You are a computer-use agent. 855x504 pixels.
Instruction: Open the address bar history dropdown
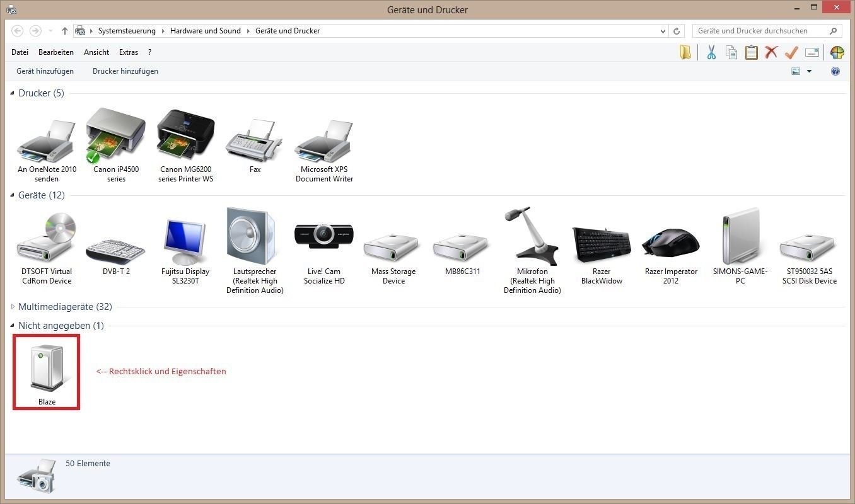[663, 31]
